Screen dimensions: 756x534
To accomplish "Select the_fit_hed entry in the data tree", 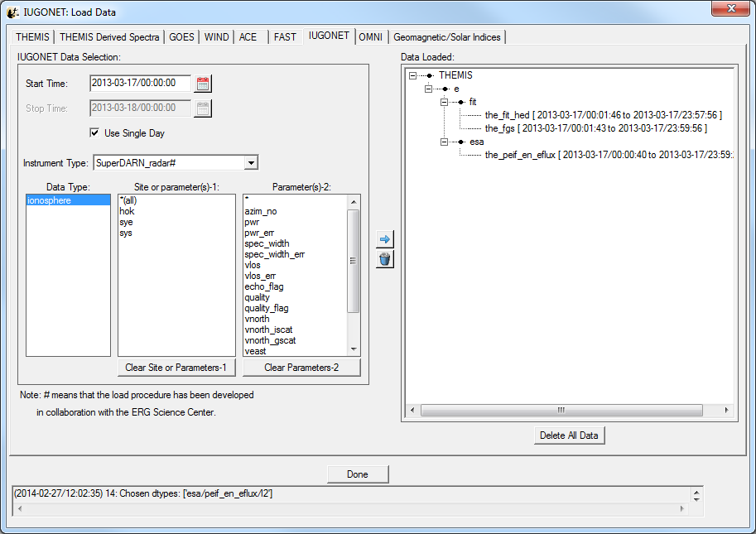I will (518, 115).
